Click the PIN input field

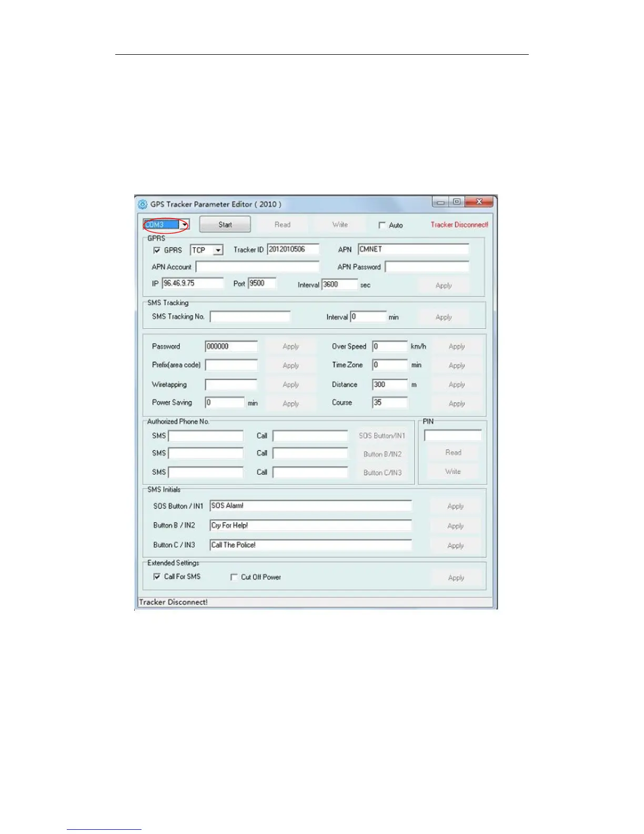click(453, 435)
